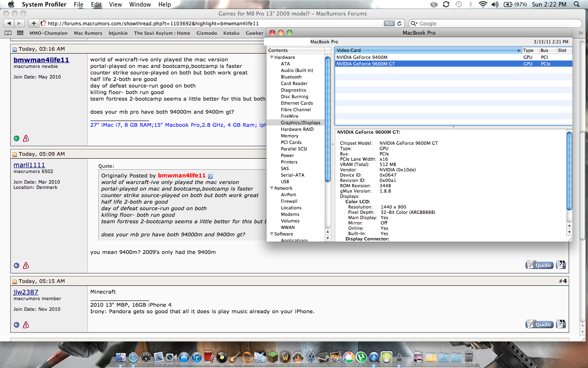This screenshot has height=368, width=588.
Task: Click Safari reload page button
Action: (x=399, y=23)
